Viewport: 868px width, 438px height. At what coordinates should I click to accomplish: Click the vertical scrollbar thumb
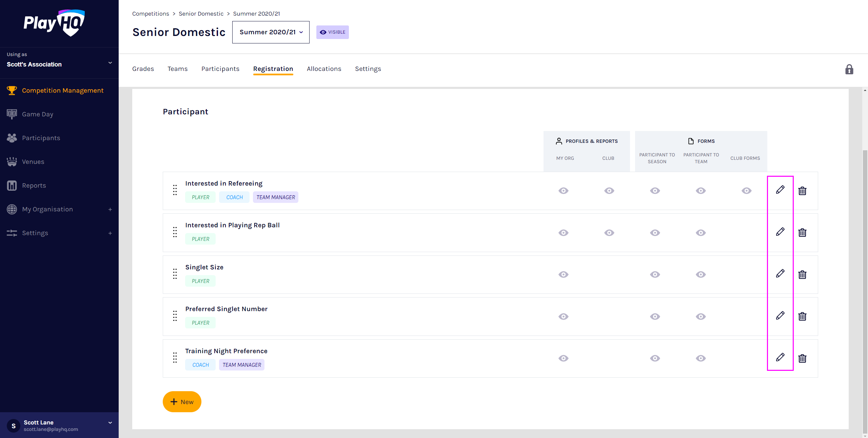[865, 292]
